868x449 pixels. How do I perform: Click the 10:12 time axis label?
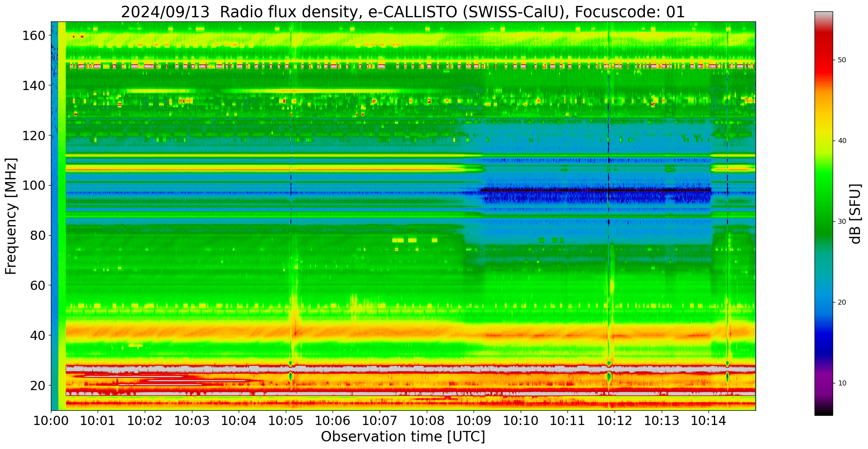pos(614,421)
